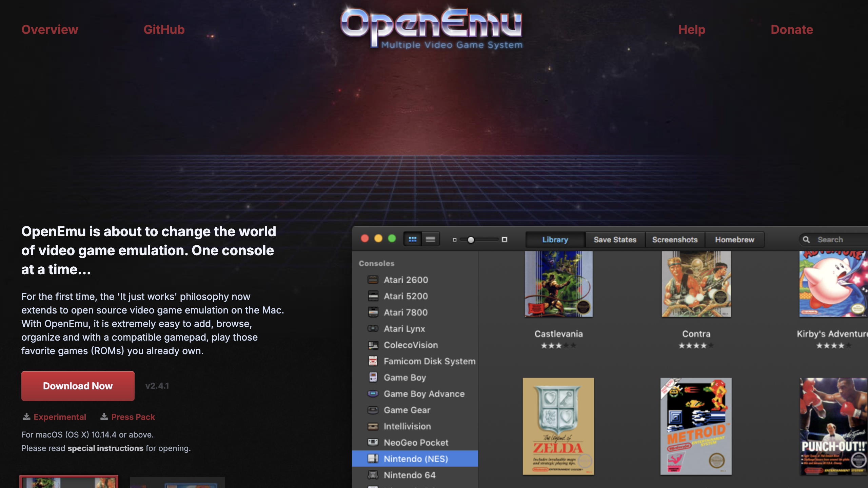The width and height of the screenshot is (868, 488).
Task: Select Intellivision in the console list
Action: point(415,426)
